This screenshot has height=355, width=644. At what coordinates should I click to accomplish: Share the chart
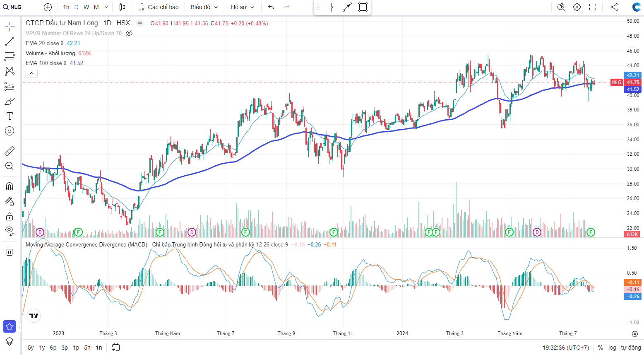(x=614, y=7)
